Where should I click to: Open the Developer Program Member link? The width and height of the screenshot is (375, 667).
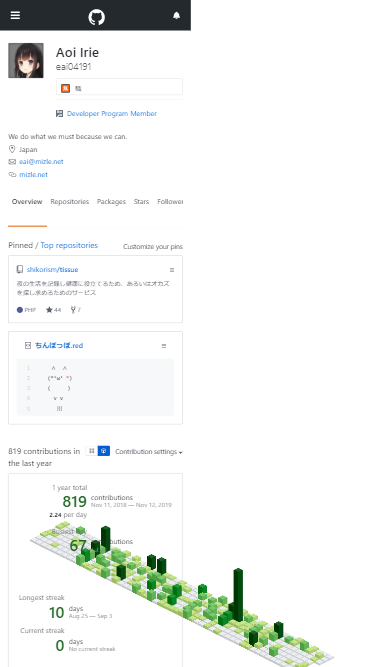click(x=112, y=114)
